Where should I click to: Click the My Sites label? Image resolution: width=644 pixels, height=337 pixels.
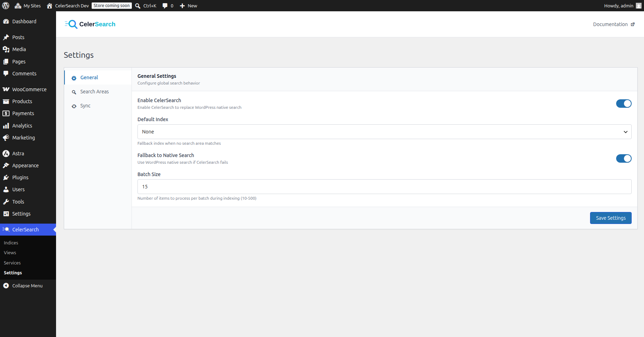(x=32, y=6)
